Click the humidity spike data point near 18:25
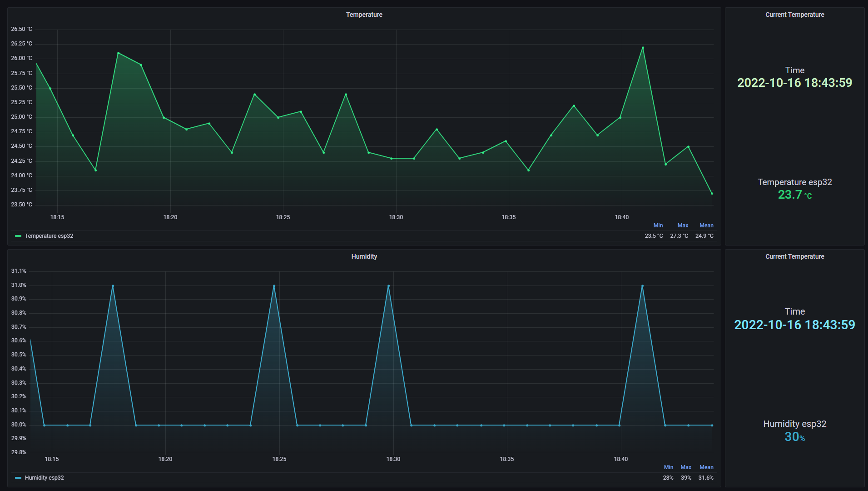868x491 pixels. [274, 286]
